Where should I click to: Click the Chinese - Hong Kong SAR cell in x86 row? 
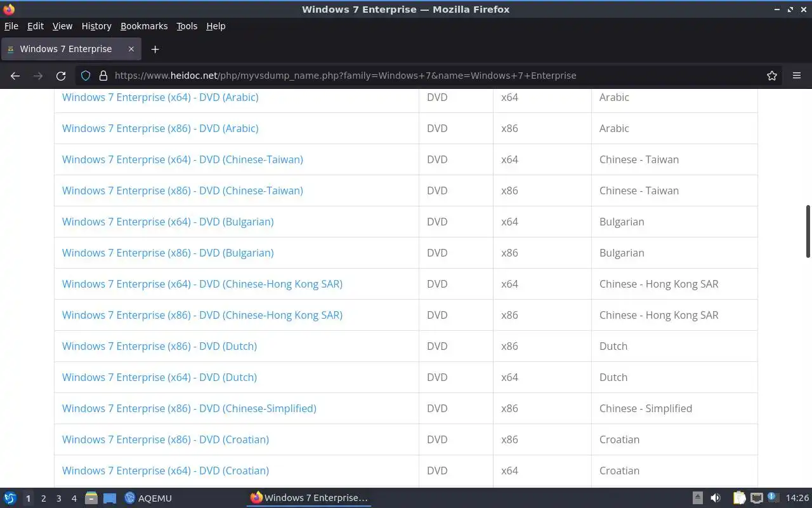[x=674, y=315]
